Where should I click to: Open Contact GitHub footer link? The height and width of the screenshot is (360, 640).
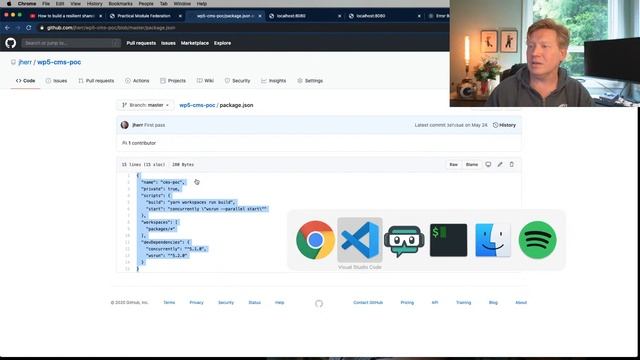[x=368, y=302]
